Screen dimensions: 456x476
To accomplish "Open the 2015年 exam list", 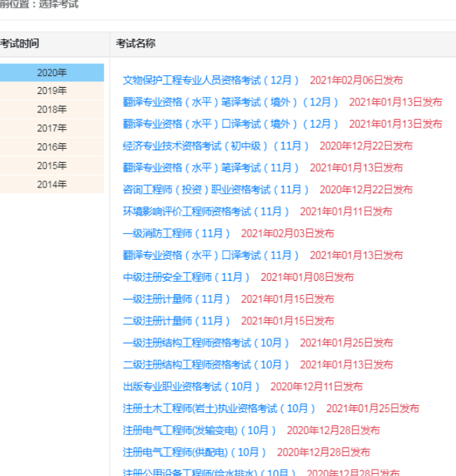I will pos(52,166).
